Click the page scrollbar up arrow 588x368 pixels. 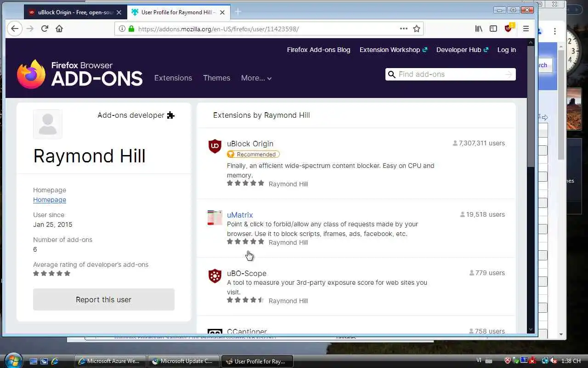531,42
